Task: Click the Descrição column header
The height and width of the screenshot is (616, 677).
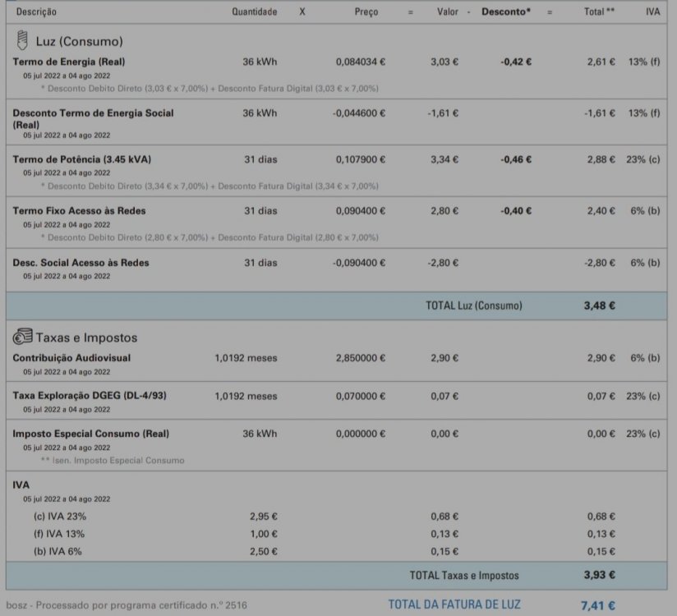Action: 36,11
